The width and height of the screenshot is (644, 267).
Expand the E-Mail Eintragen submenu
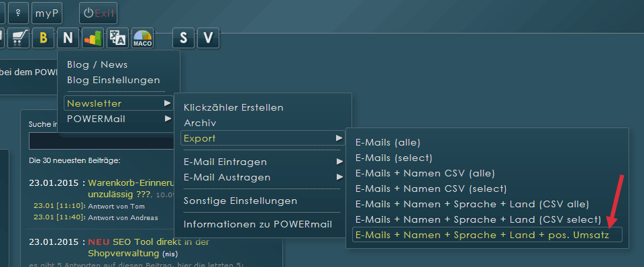[262, 162]
